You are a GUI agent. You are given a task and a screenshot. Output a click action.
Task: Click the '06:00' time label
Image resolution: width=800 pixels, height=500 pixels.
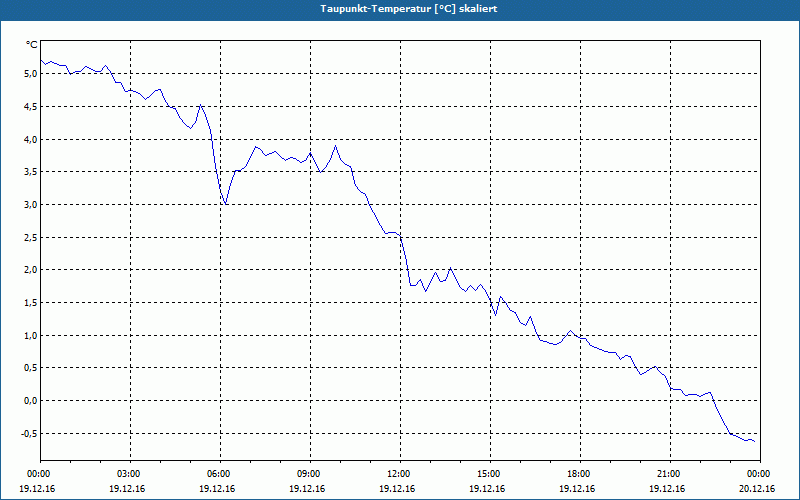click(x=220, y=474)
